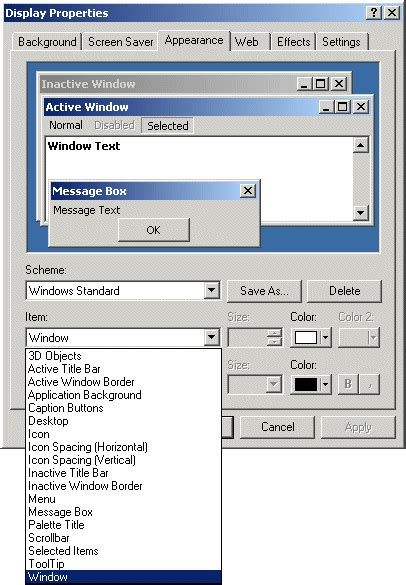Close the Display Properties dialog
Image resolution: width=406 pixels, height=585 pixels.
392,13
